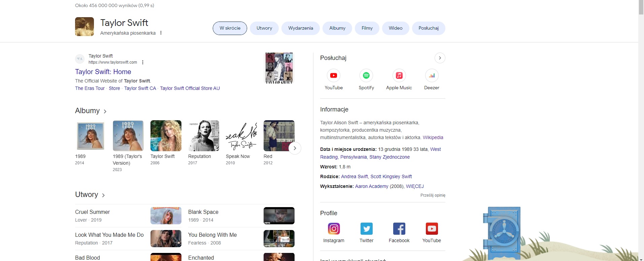Open the Red album cover
The width and height of the screenshot is (644, 261).
click(279, 136)
